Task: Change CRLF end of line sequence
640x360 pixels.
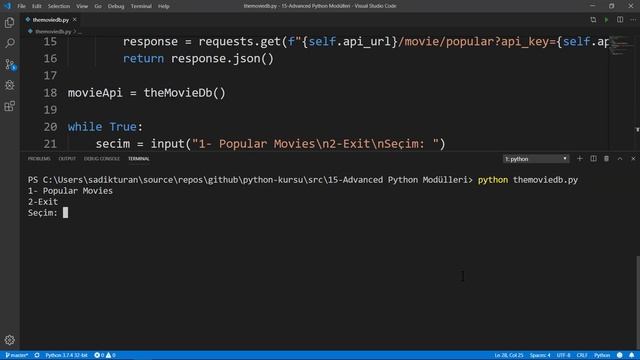Action: 582,355
